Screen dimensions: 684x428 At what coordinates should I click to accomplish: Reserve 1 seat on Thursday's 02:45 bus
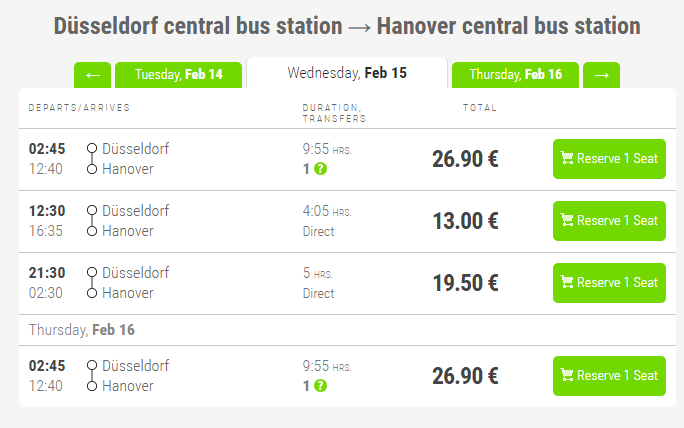[608, 376]
